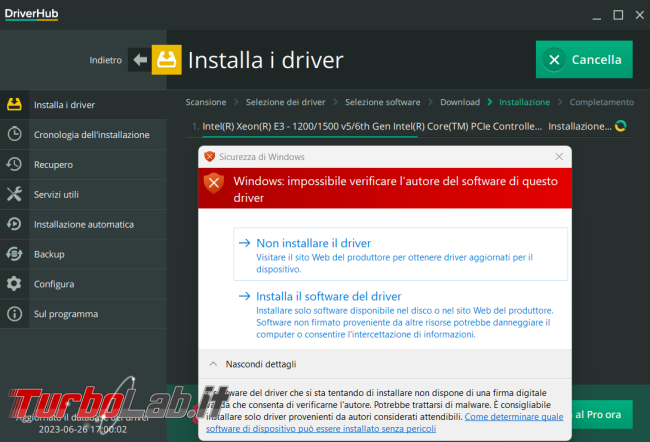Click the green progress bar under driver row
Screen dimensions: 650x442
pyautogui.click(x=310, y=136)
